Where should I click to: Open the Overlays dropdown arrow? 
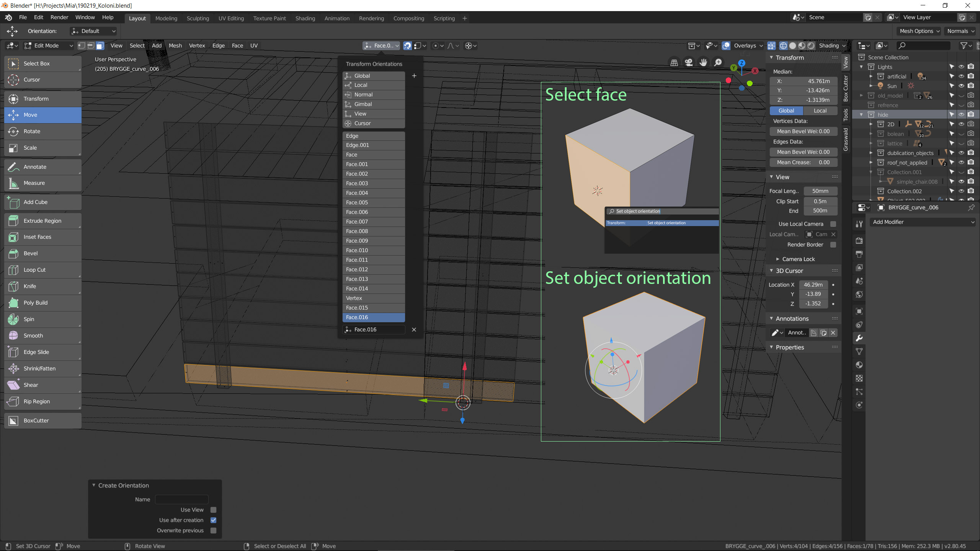point(761,46)
